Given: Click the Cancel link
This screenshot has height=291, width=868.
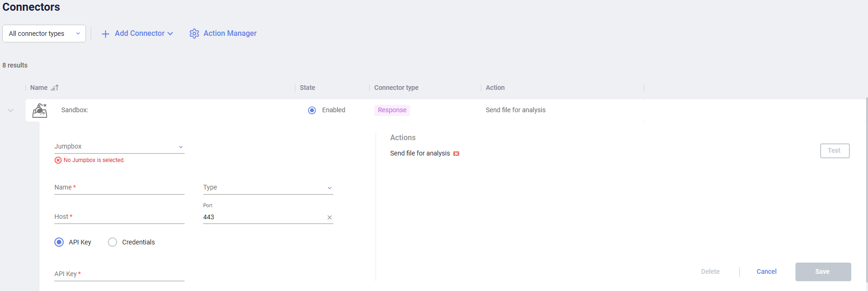Looking at the screenshot, I should (x=766, y=271).
